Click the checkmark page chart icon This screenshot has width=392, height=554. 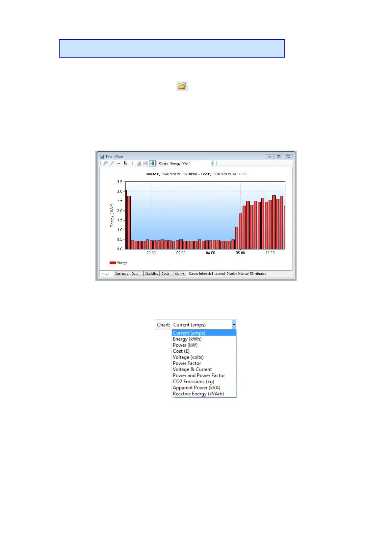click(x=139, y=163)
